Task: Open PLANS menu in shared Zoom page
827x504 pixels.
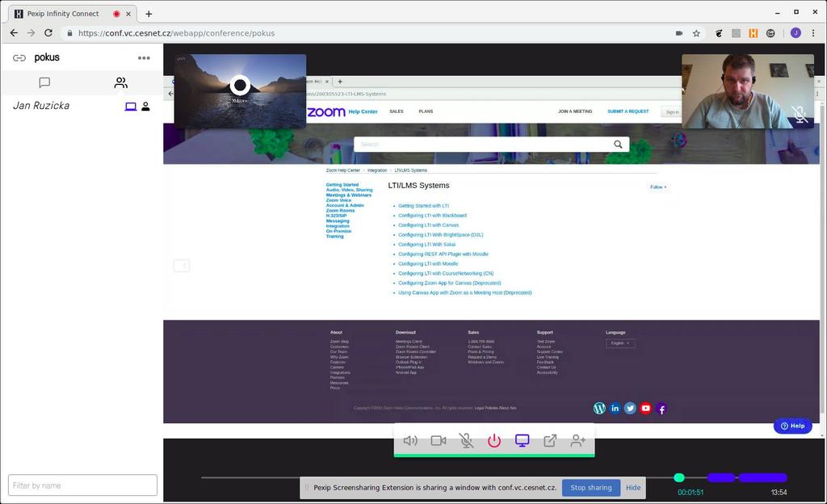Action: pyautogui.click(x=426, y=111)
